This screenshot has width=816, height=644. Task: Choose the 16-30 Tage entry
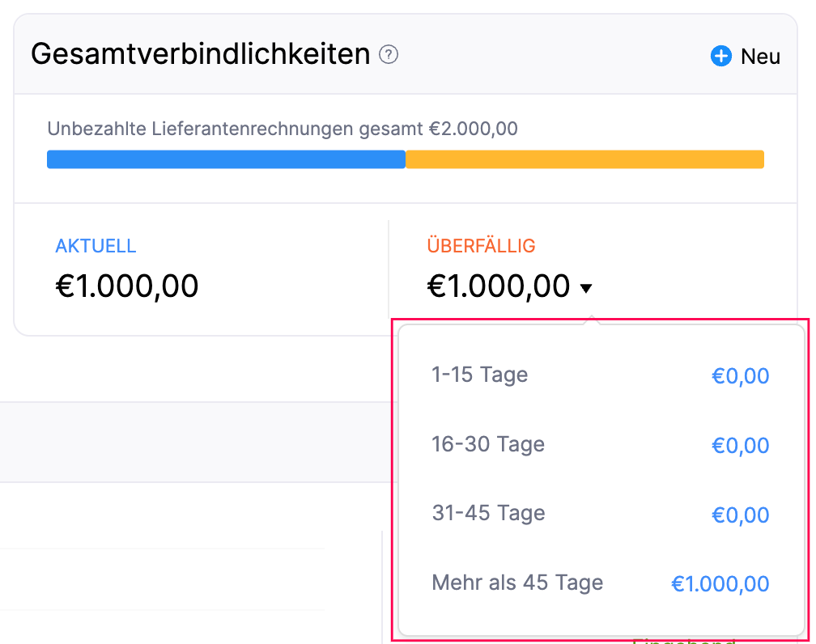tap(488, 444)
